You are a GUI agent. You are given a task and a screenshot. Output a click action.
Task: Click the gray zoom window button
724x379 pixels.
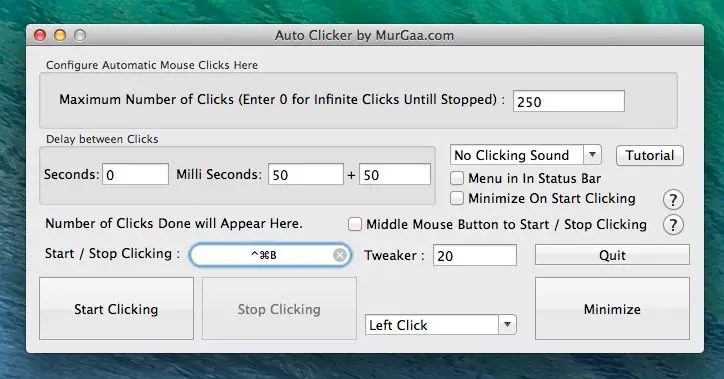(x=80, y=35)
